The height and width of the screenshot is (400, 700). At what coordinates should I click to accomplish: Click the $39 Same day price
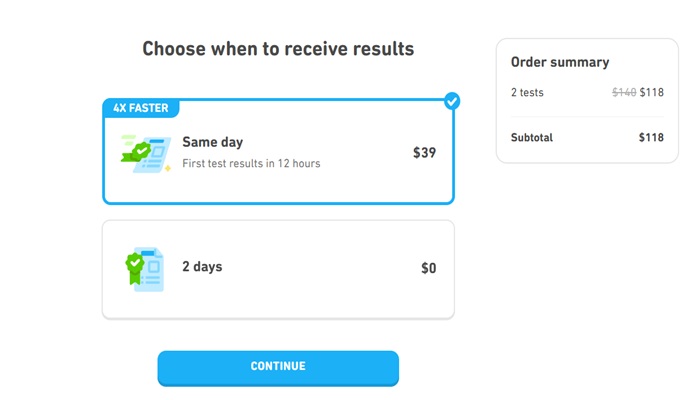[424, 153]
